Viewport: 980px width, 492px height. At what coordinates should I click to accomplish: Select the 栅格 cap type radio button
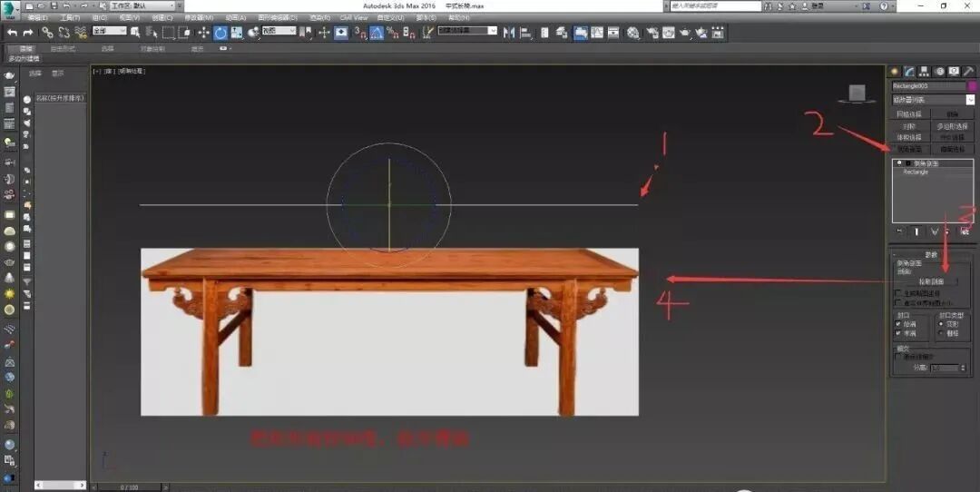pyautogui.click(x=941, y=333)
